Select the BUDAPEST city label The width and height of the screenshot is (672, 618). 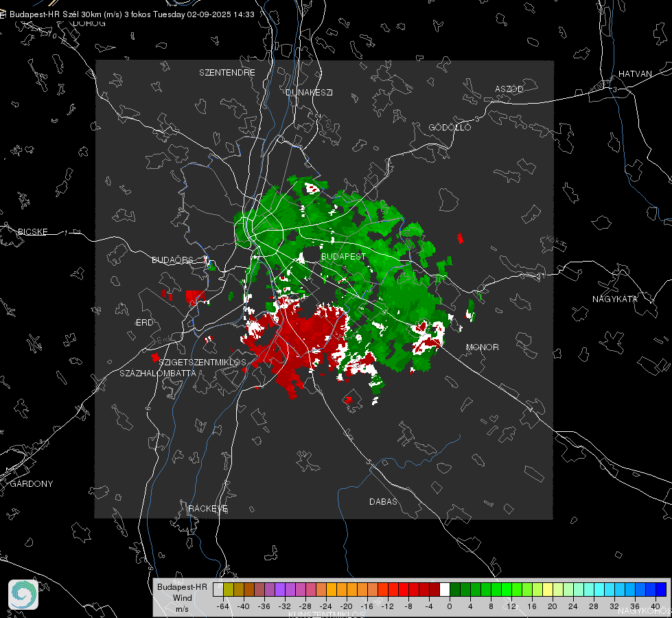[343, 256]
